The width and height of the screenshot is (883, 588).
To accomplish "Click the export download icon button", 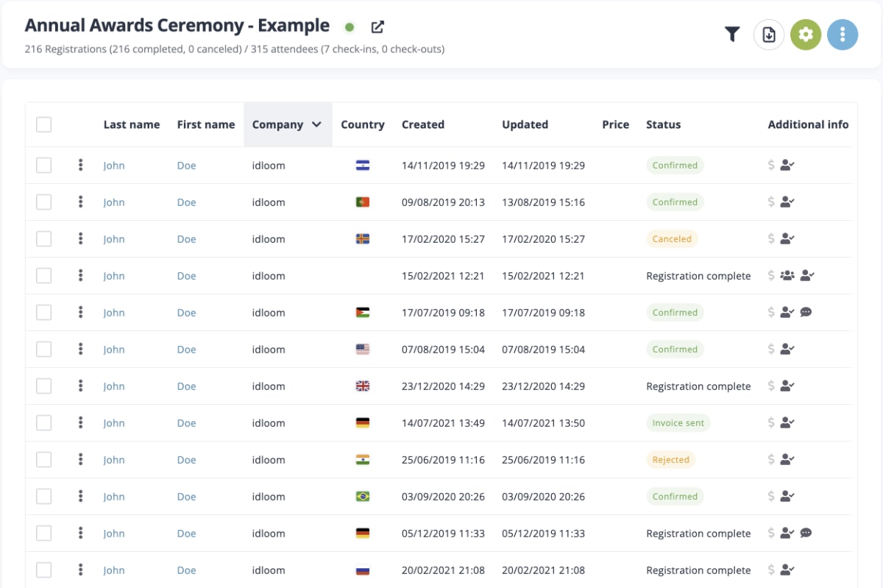I will (769, 35).
